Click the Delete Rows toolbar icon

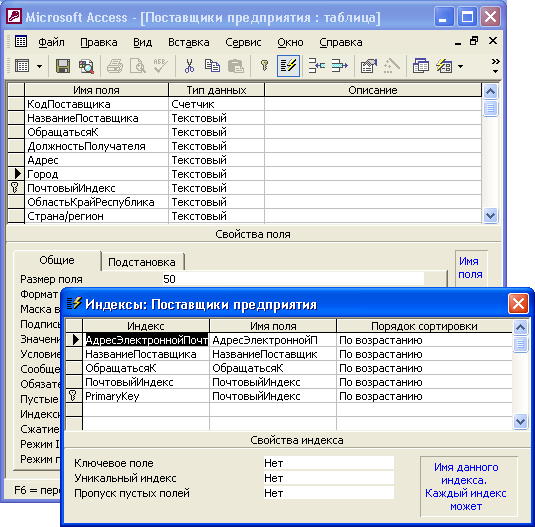pos(339,66)
